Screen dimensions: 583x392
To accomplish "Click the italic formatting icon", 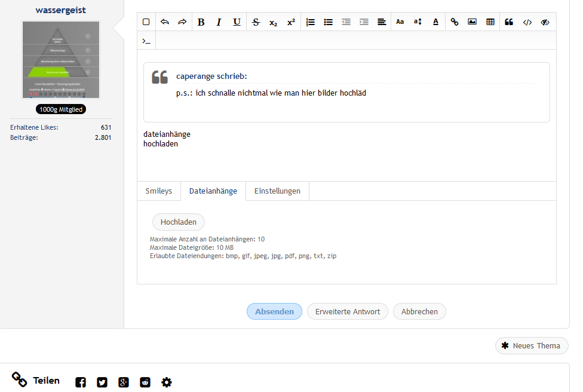I will pos(219,22).
